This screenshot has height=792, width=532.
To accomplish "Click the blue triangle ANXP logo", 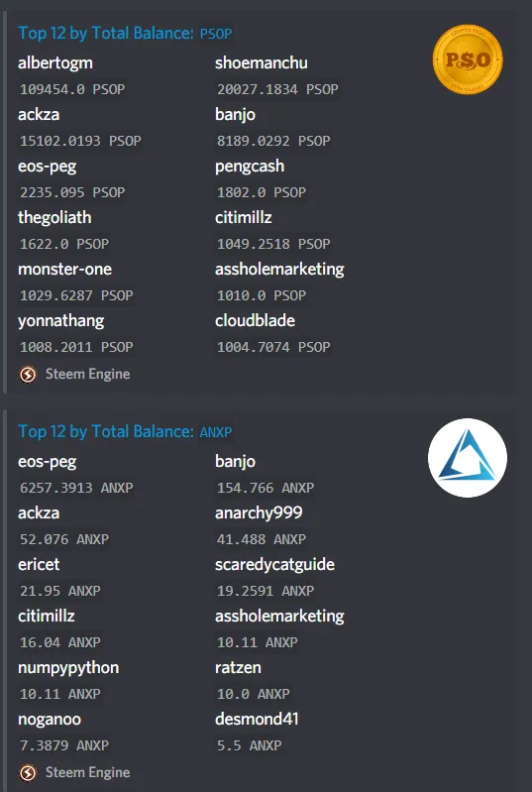I will coord(468,458).
